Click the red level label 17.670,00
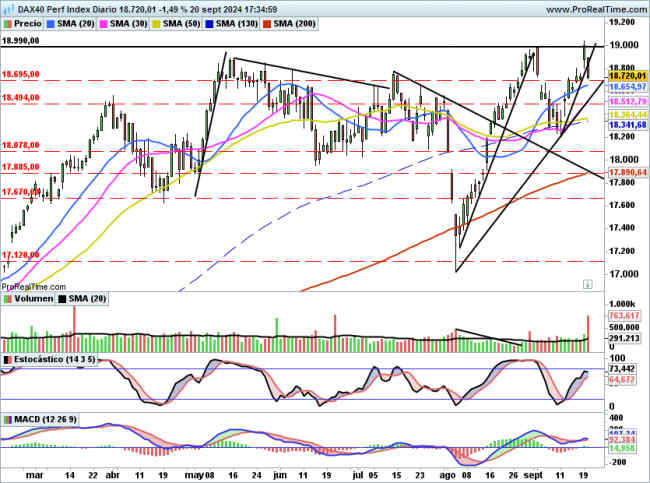 [20, 192]
